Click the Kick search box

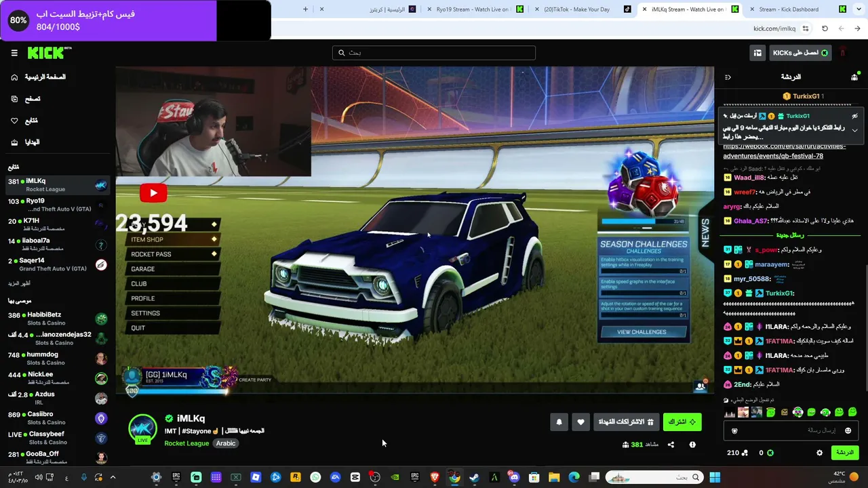434,53
